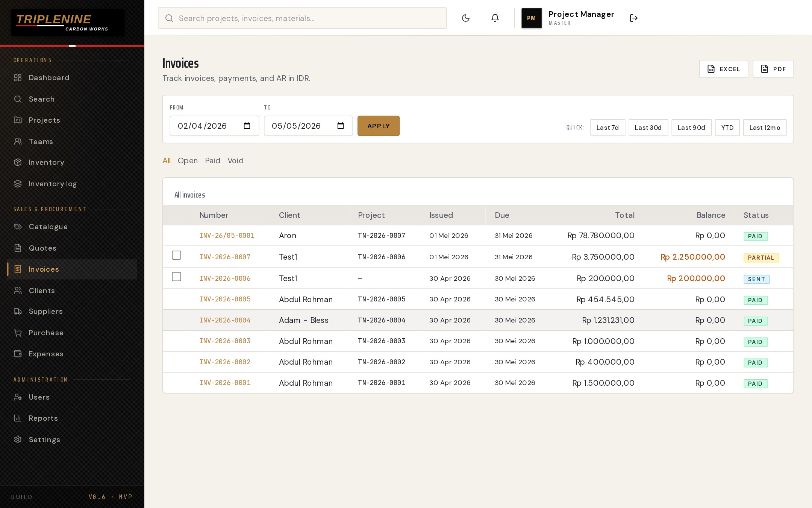Viewport: 812px width, 508px height.
Task: Click the Status column header
Action: pyautogui.click(x=756, y=215)
